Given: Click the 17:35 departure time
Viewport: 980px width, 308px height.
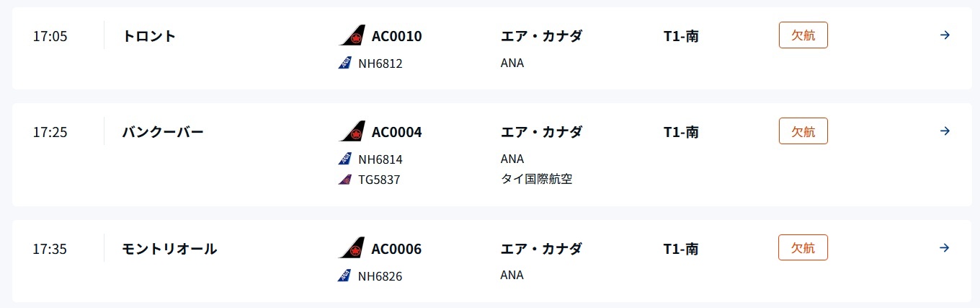Looking at the screenshot, I should [x=50, y=250].
